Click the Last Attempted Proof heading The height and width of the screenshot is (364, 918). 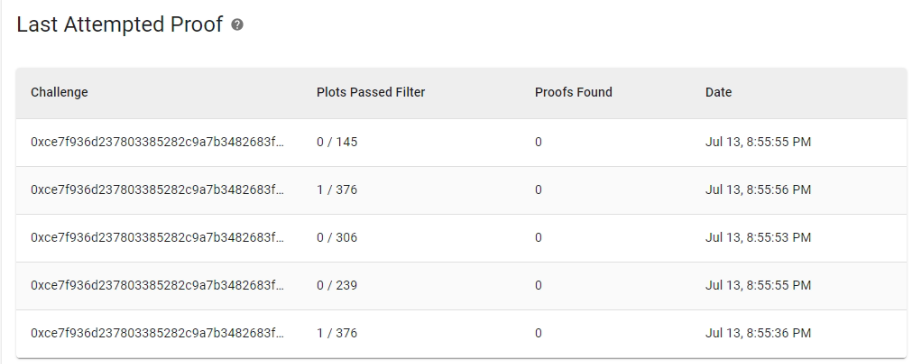click(x=119, y=25)
